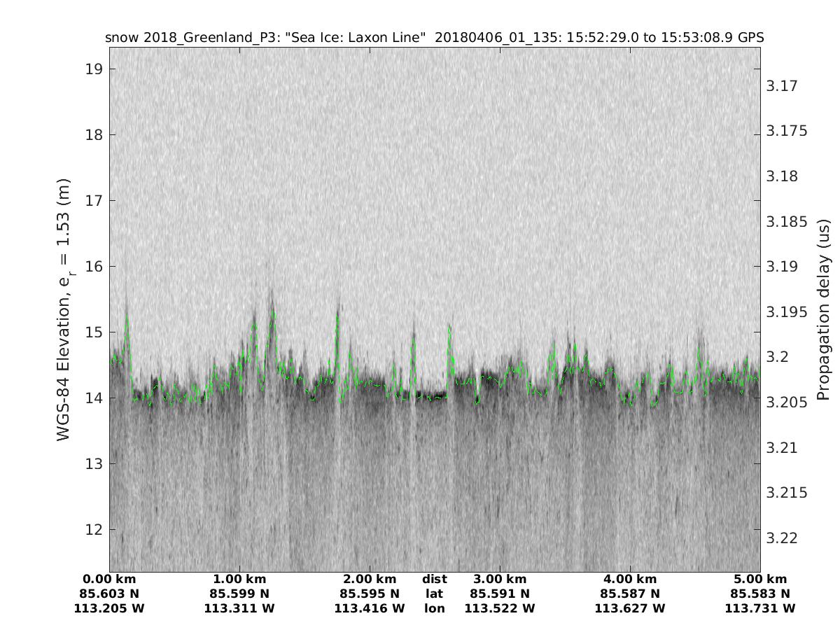Click the 0.00 km distance label
Screen dimensions: 840x630
109,580
